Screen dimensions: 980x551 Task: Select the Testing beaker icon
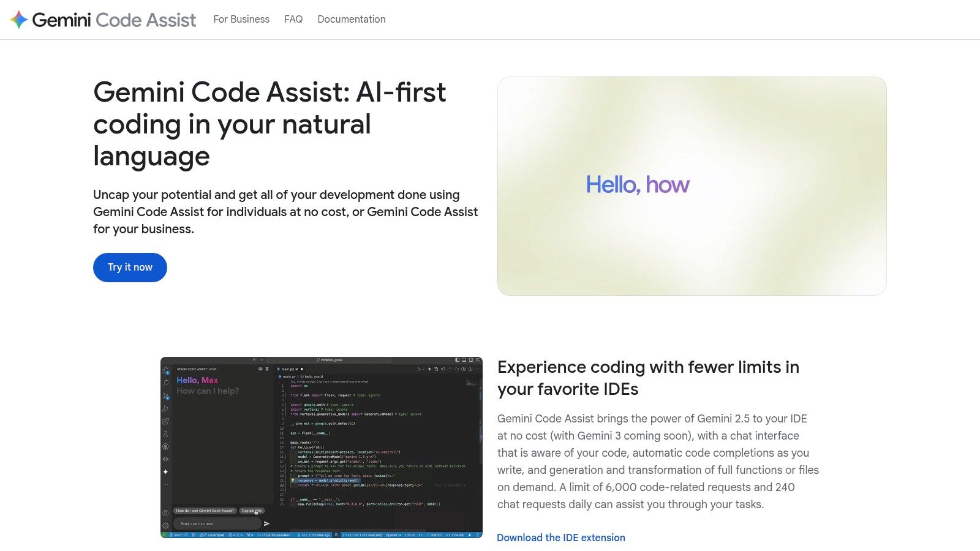point(165,433)
